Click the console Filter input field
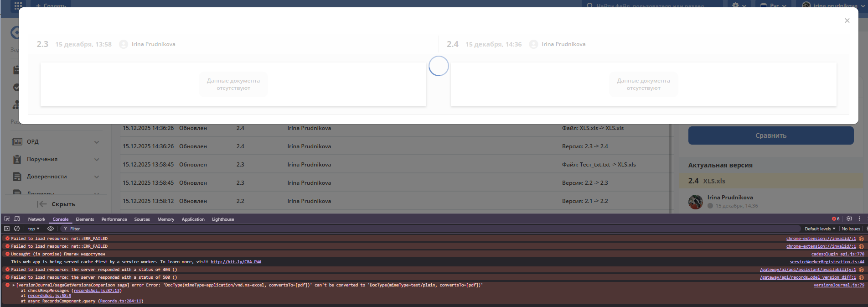 [x=182, y=229]
